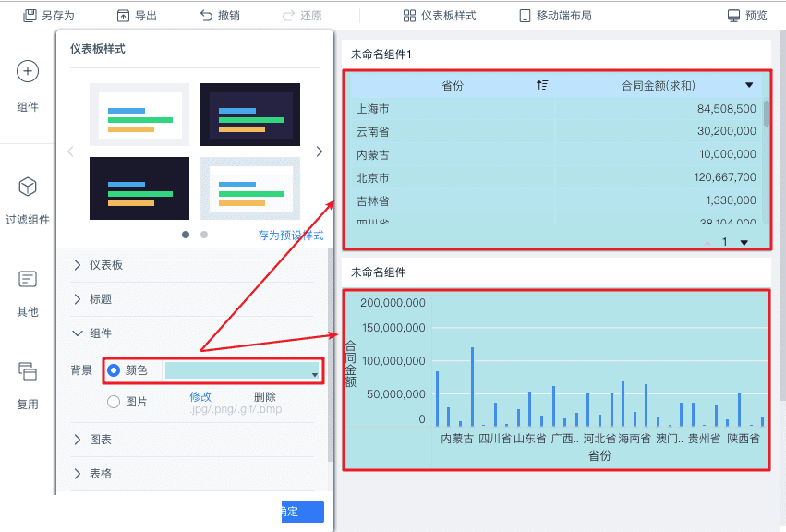Click the 另存为 label in the toolbar

pyautogui.click(x=58, y=16)
